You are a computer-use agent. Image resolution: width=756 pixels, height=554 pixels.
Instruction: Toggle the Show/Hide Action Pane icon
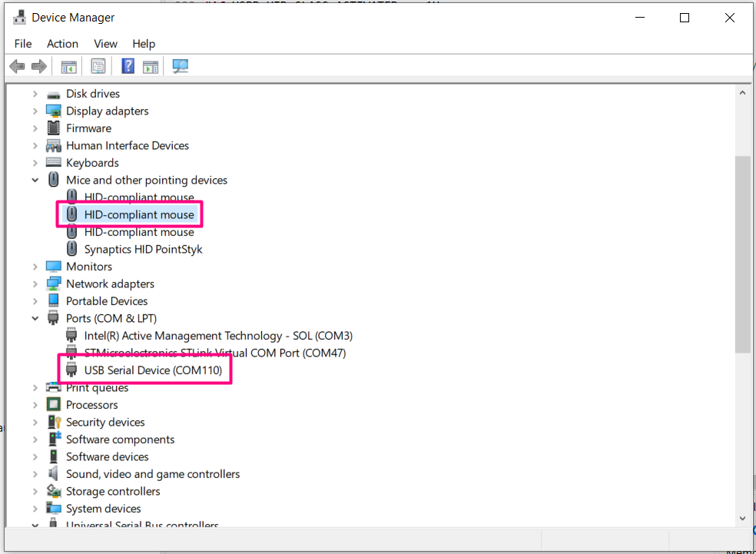click(151, 66)
